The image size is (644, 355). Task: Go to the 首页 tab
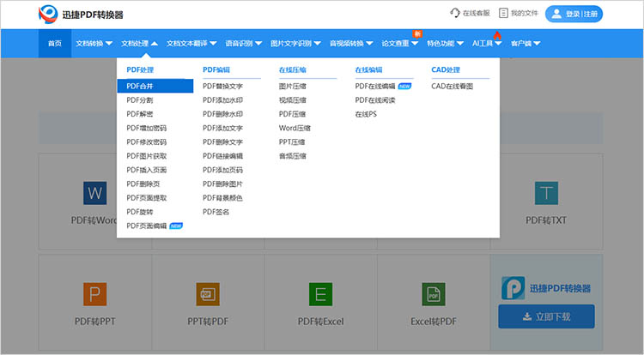click(55, 44)
